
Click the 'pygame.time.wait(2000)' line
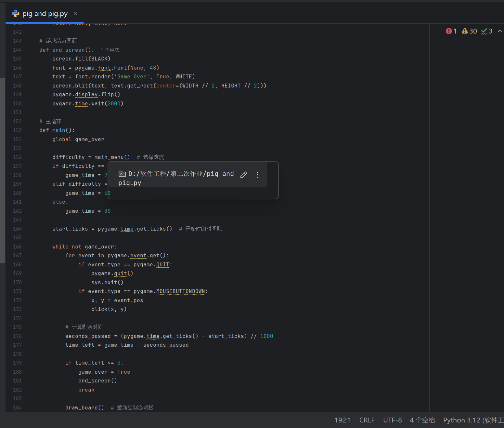point(88,103)
